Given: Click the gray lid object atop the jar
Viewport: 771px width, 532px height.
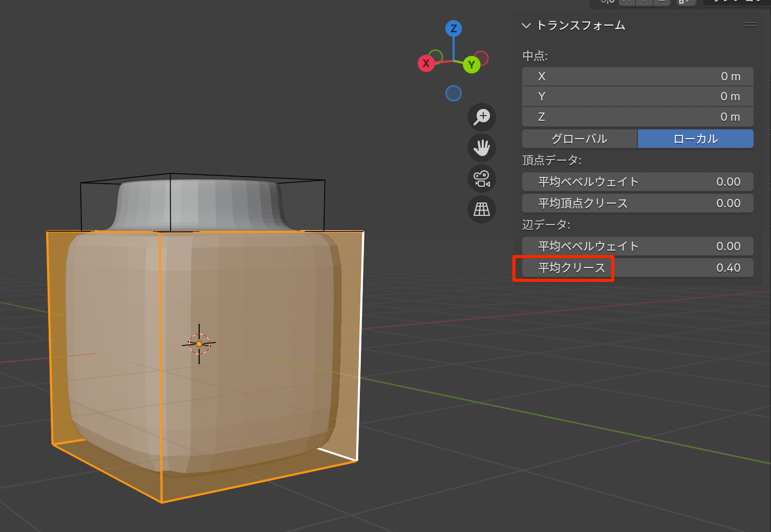Looking at the screenshot, I should click(x=200, y=205).
